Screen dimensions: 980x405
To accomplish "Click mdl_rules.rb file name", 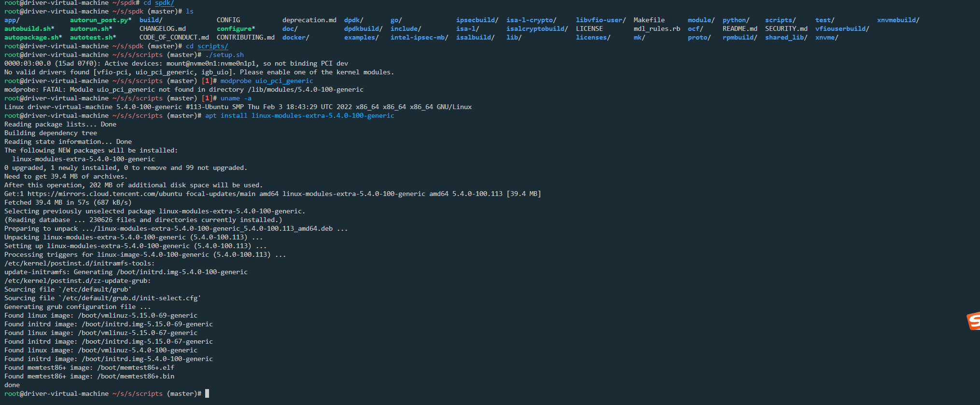I will click(x=657, y=29).
